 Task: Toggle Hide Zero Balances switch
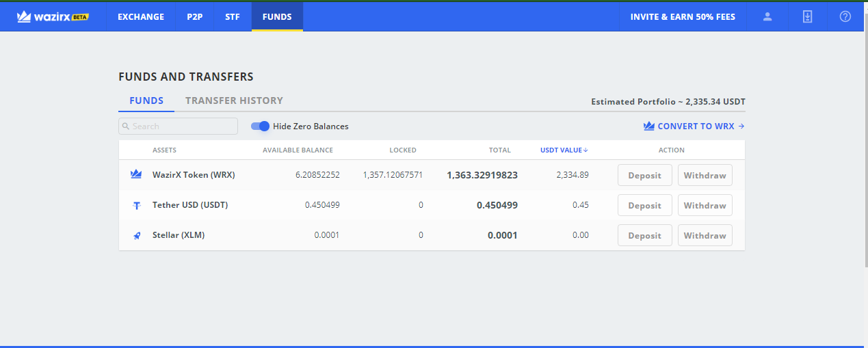point(260,126)
